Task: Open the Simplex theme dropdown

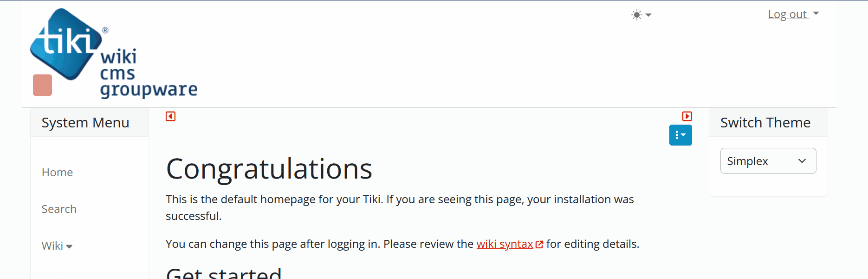Action: point(768,161)
